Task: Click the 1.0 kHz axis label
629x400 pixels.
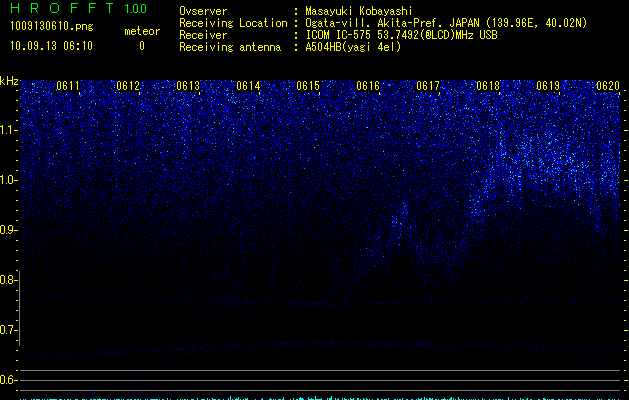Action: pos(8,180)
